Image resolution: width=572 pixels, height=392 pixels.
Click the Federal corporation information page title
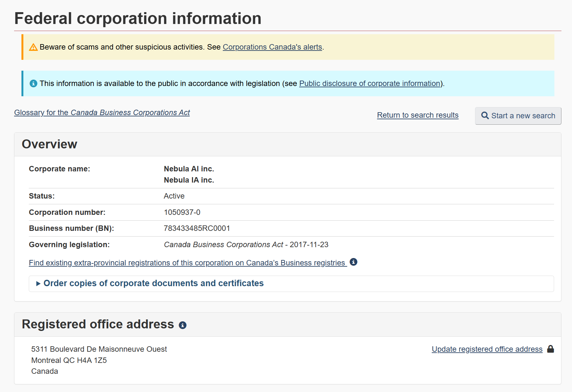(x=138, y=19)
